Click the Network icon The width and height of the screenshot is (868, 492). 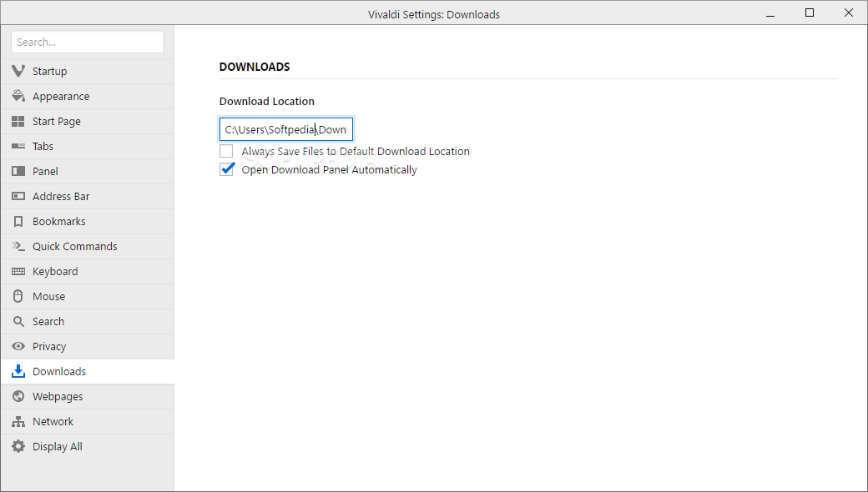coord(18,421)
